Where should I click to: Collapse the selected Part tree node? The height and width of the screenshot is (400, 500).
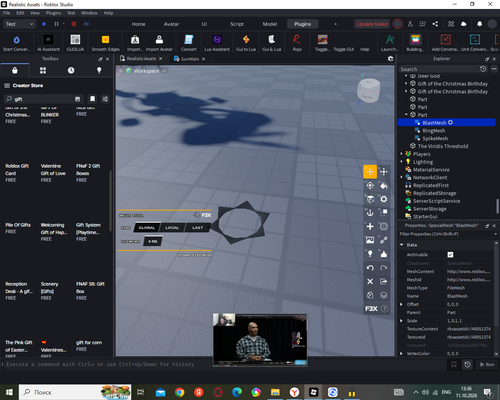[x=406, y=115]
